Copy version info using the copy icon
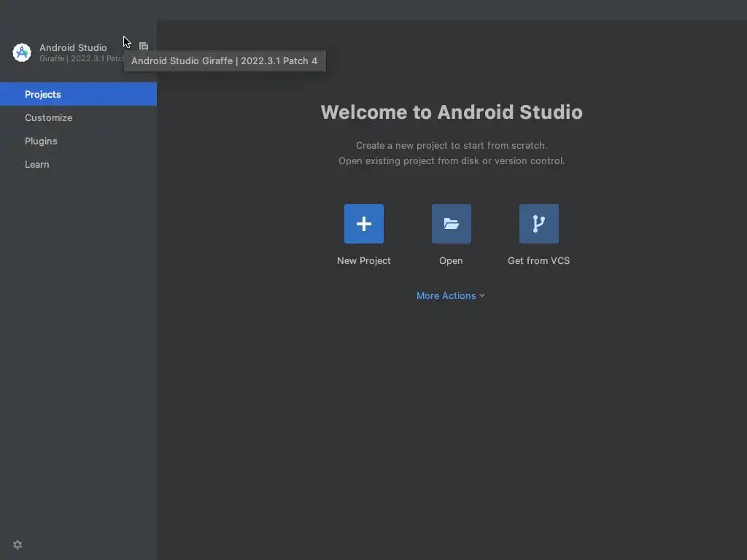 pos(144,47)
